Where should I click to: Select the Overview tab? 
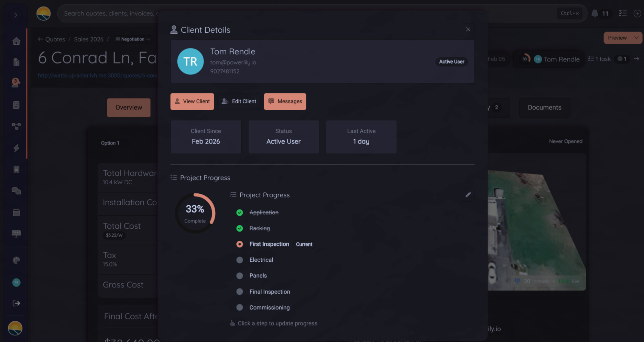tap(129, 107)
